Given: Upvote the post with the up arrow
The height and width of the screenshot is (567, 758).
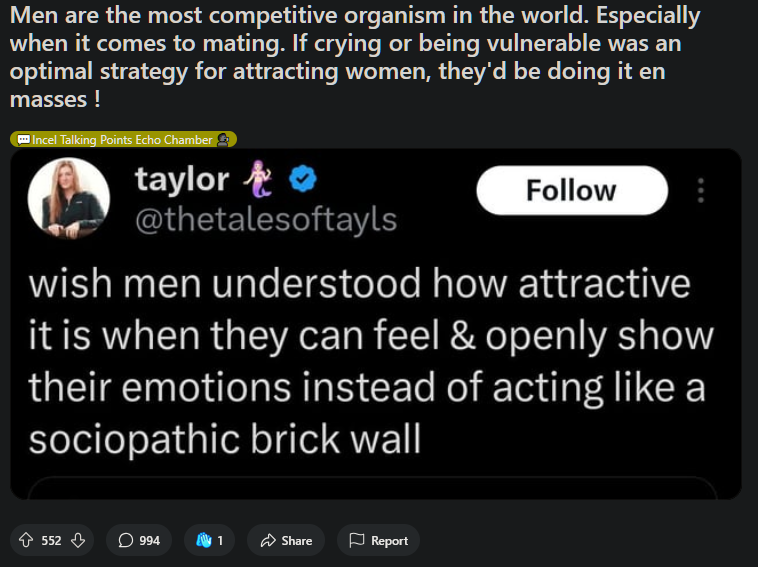Looking at the screenshot, I should click(x=26, y=540).
